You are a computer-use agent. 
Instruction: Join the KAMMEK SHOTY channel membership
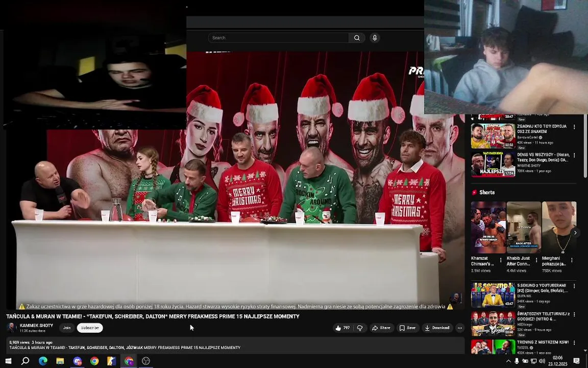(67, 328)
